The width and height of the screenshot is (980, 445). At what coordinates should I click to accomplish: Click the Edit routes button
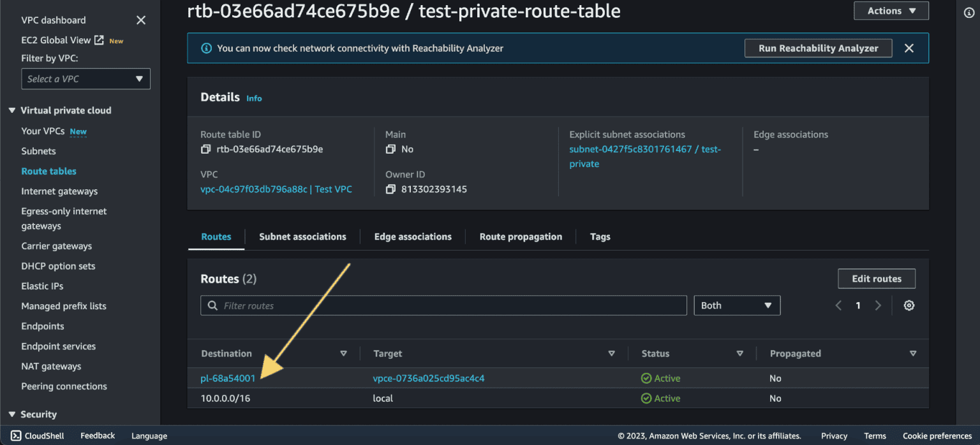(876, 279)
